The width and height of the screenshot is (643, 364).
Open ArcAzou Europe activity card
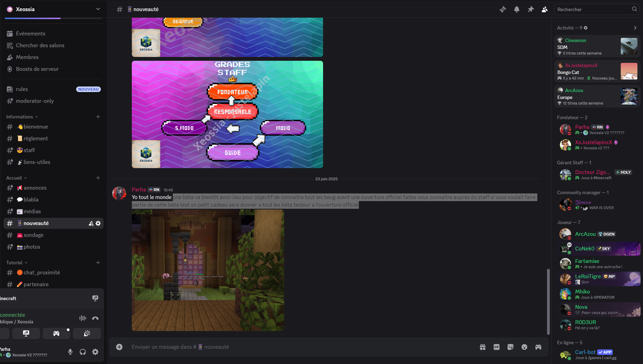(x=597, y=96)
